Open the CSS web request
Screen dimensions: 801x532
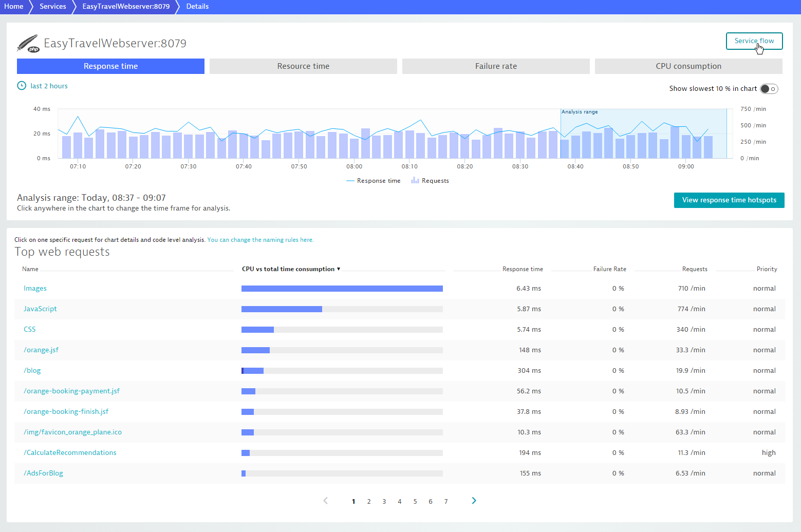coord(29,330)
